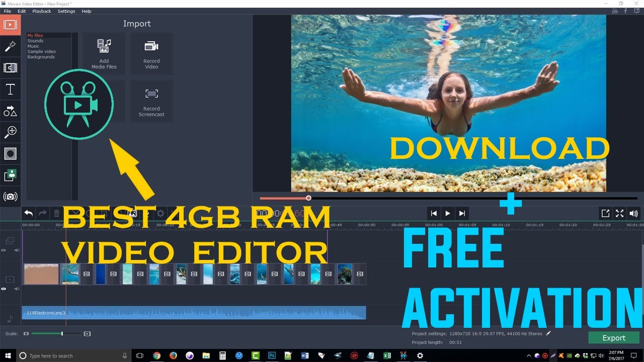
Task: Zoom in timeline with large scale icon
Action: pyautogui.click(x=87, y=333)
